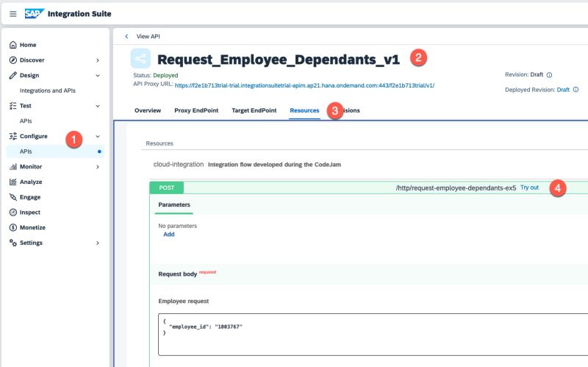Viewport: 588px width, 367px height.
Task: Expand the Monitor section chevron
Action: 98,167
